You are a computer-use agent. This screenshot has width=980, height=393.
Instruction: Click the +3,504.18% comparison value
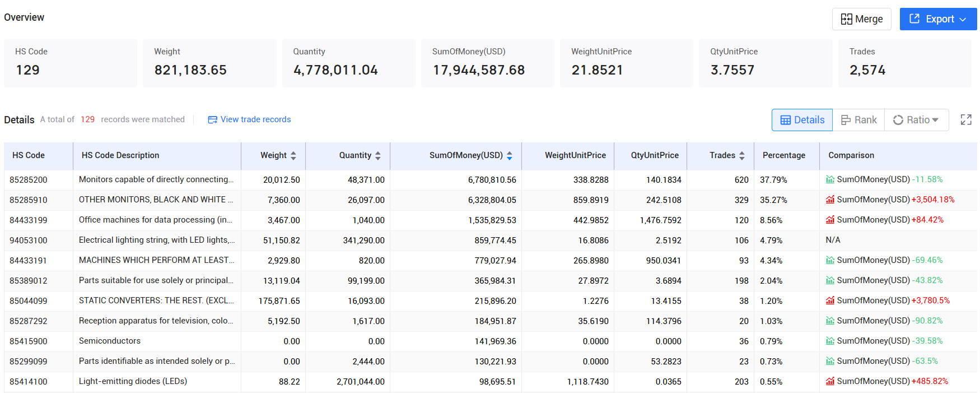[933, 200]
